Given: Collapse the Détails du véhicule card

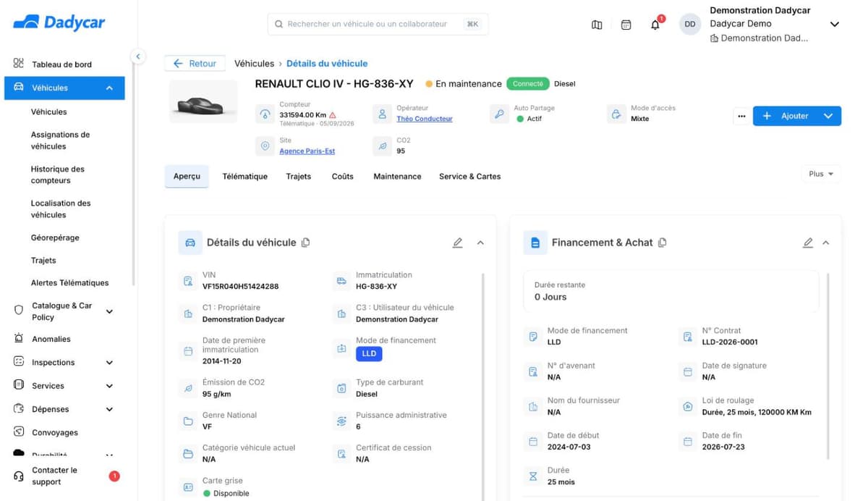Looking at the screenshot, I should tap(480, 243).
